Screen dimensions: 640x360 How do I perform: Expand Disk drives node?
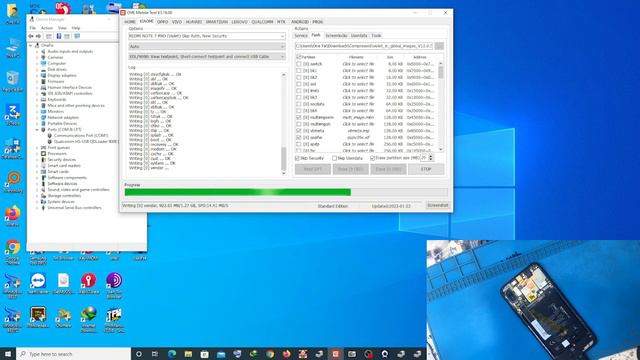click(x=37, y=69)
